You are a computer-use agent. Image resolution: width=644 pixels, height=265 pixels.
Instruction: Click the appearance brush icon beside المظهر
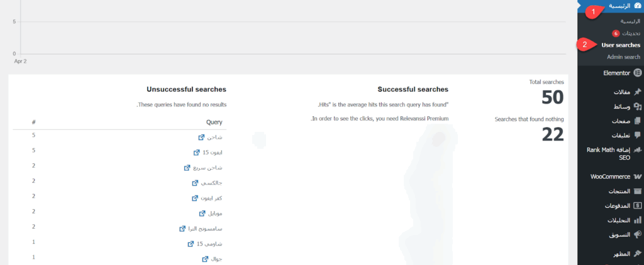coord(638,254)
